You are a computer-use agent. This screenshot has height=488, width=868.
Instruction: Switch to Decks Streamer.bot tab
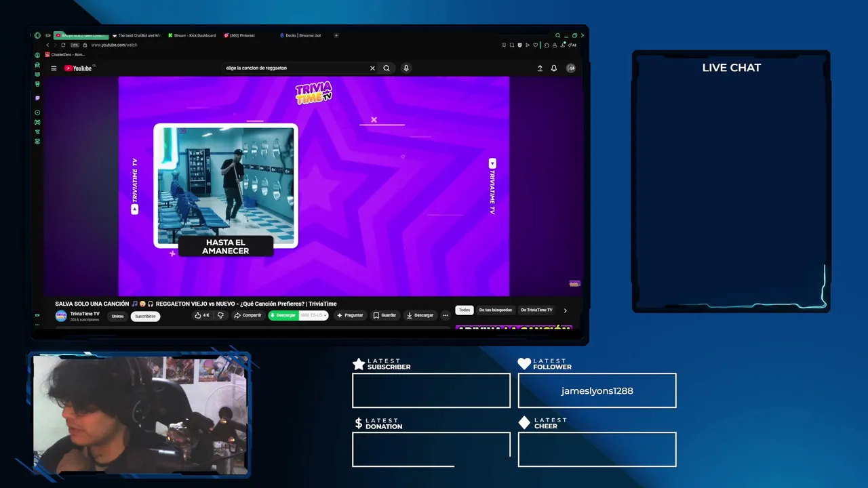click(300, 35)
